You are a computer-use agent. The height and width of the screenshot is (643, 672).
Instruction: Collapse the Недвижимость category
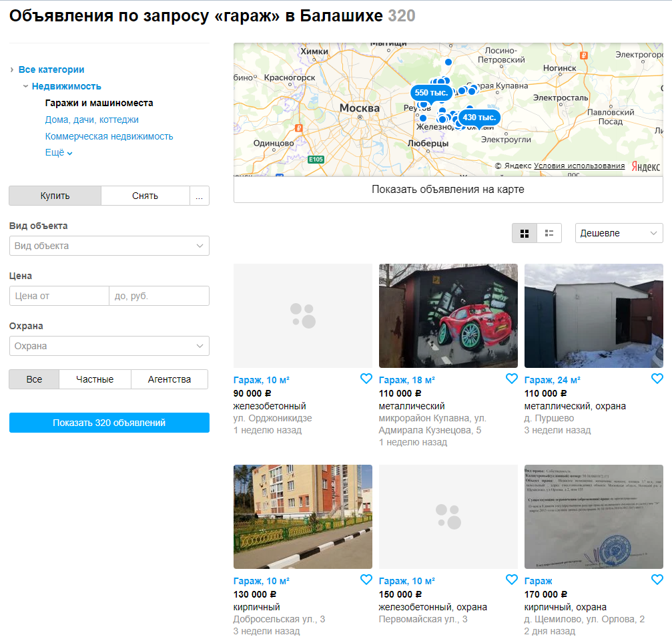point(67,86)
